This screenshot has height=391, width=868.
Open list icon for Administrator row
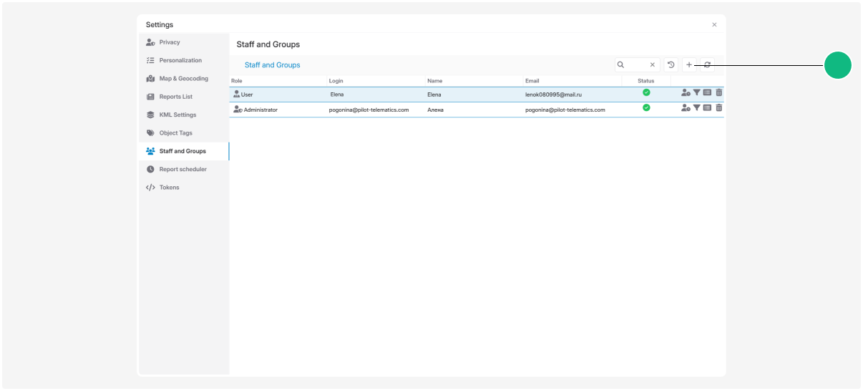click(x=708, y=108)
